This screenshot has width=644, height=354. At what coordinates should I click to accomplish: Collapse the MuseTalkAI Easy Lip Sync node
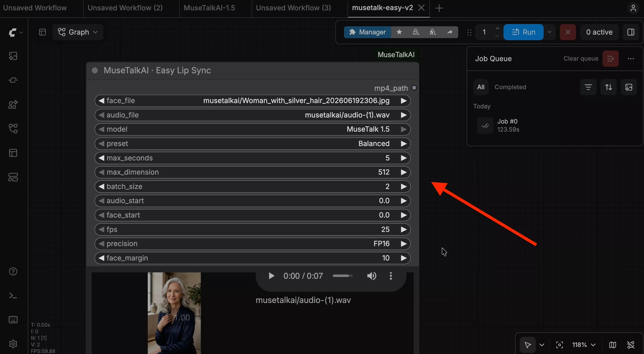(x=95, y=70)
